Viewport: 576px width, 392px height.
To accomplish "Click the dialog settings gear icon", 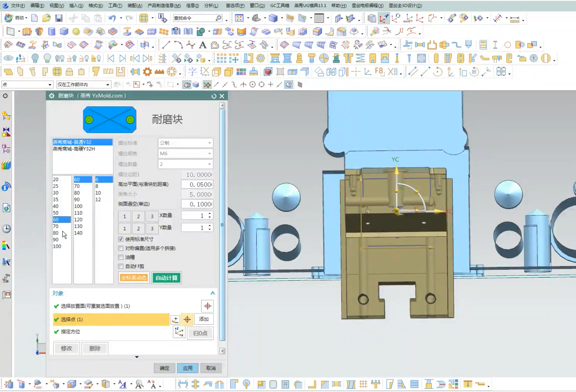I will point(51,96).
